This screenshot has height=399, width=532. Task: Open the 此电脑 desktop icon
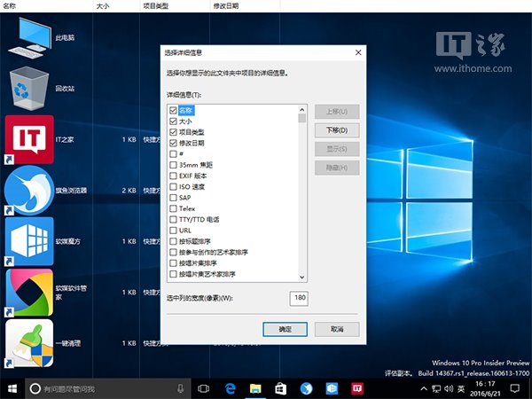click(x=28, y=38)
